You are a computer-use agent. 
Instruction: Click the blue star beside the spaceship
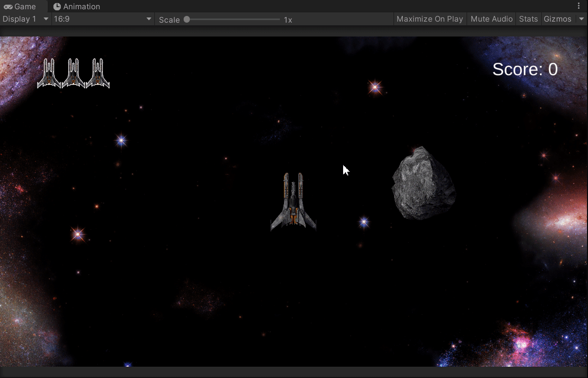(363, 223)
